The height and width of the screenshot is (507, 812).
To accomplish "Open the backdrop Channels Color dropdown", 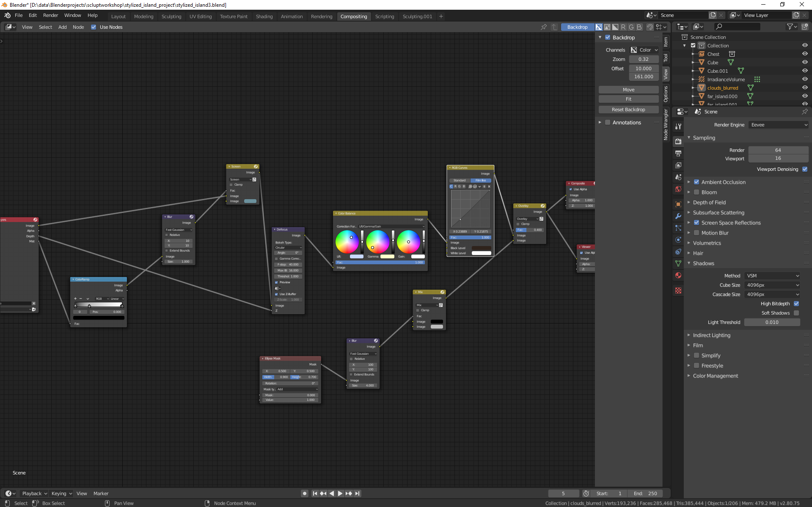I will (644, 50).
